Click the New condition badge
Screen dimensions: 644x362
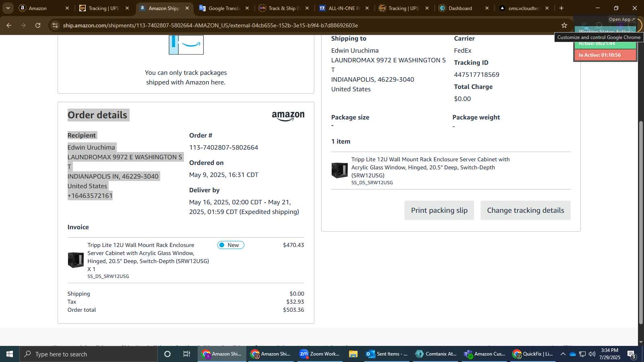pyautogui.click(x=231, y=245)
